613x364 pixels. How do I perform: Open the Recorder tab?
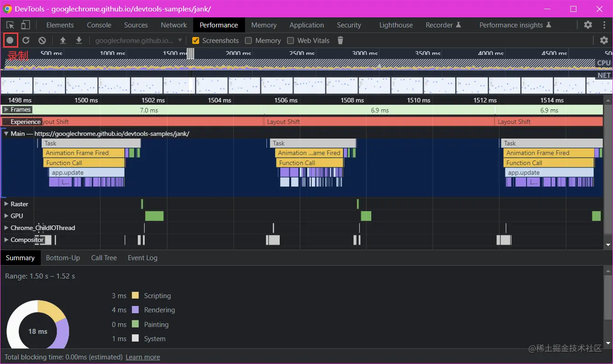444,25
